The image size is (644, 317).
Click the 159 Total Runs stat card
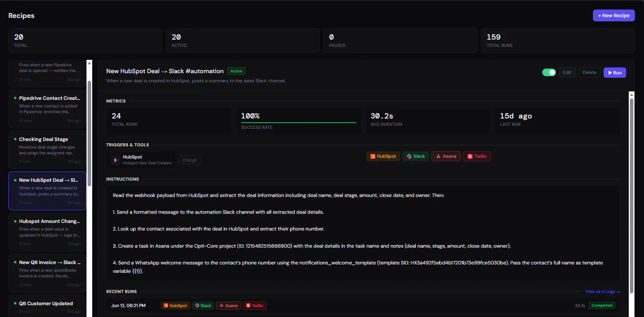[558, 40]
